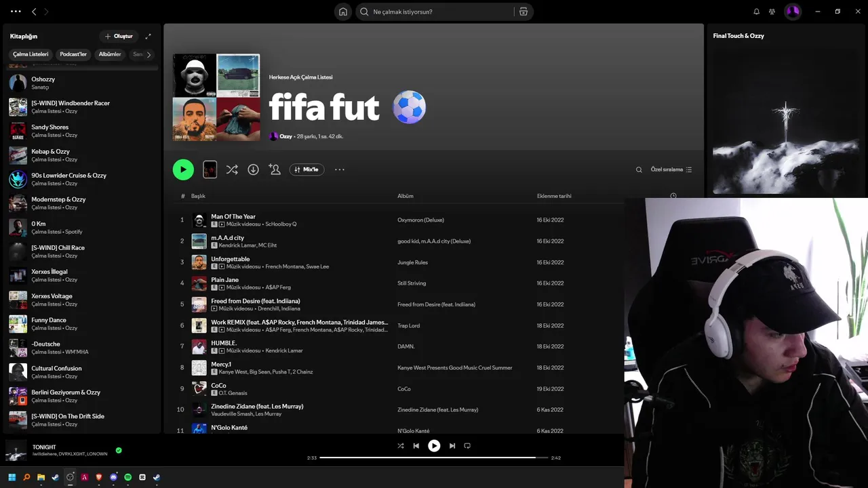Skip to next track in player bar
This screenshot has height=488, width=868.
click(x=452, y=446)
